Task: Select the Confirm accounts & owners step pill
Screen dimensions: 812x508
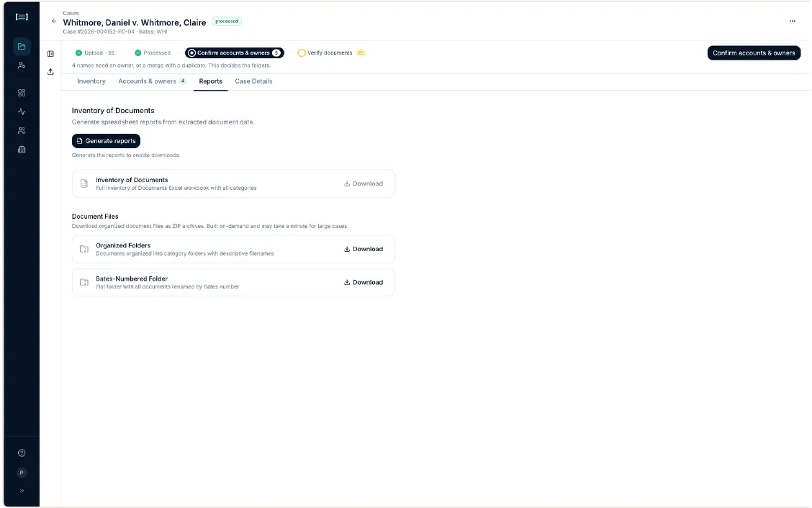Action: point(235,53)
